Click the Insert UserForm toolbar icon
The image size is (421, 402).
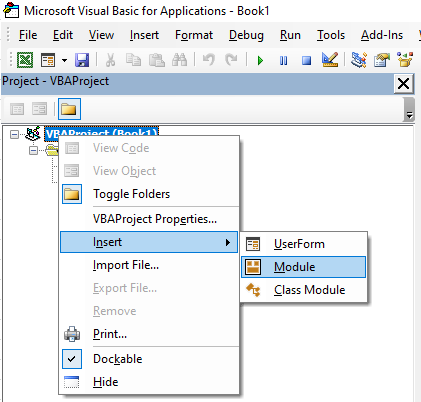tap(48, 60)
